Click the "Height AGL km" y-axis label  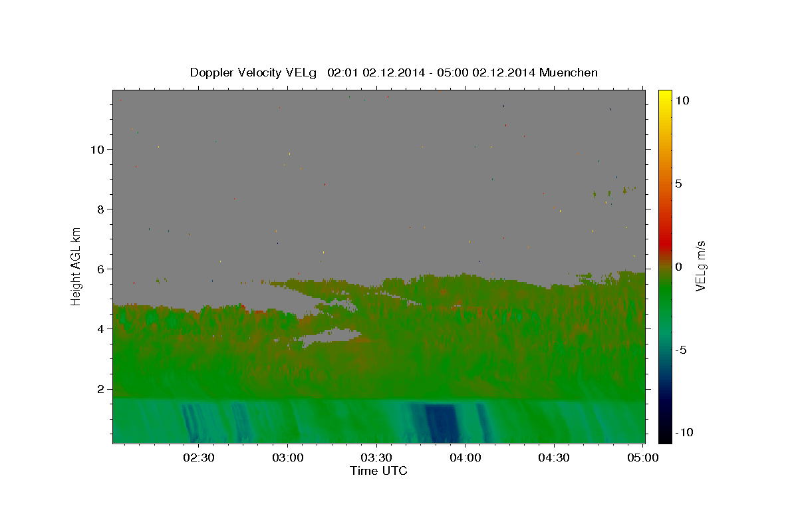76,266
